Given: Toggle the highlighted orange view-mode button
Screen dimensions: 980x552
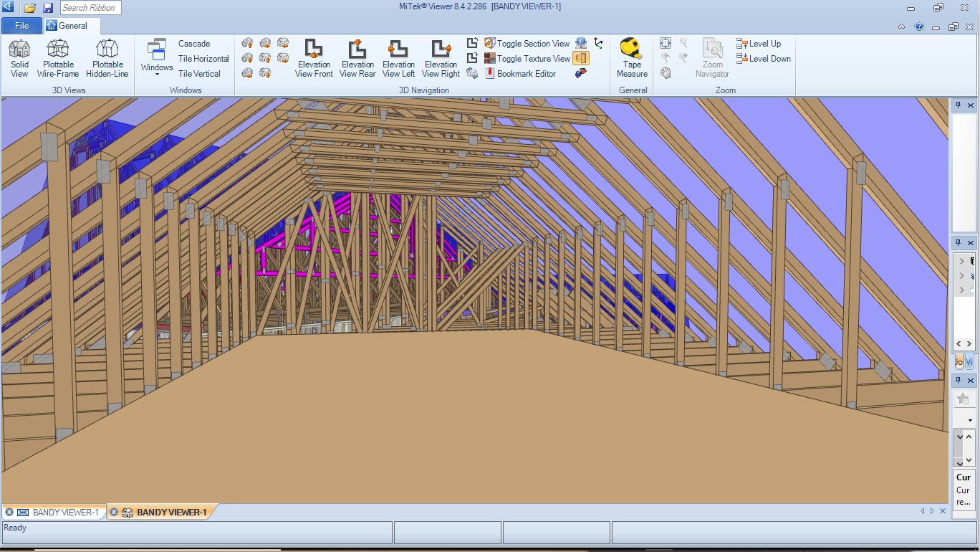Looking at the screenshot, I should pos(581,58).
